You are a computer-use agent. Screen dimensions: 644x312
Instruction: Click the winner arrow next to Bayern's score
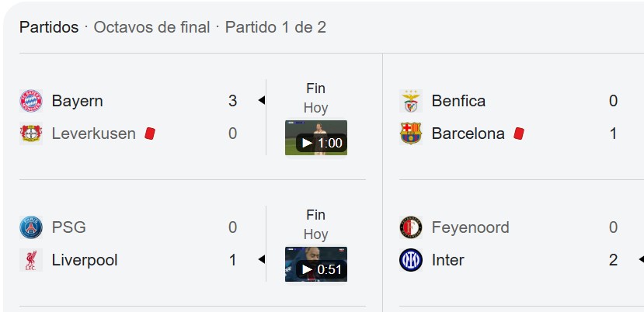click(x=261, y=100)
